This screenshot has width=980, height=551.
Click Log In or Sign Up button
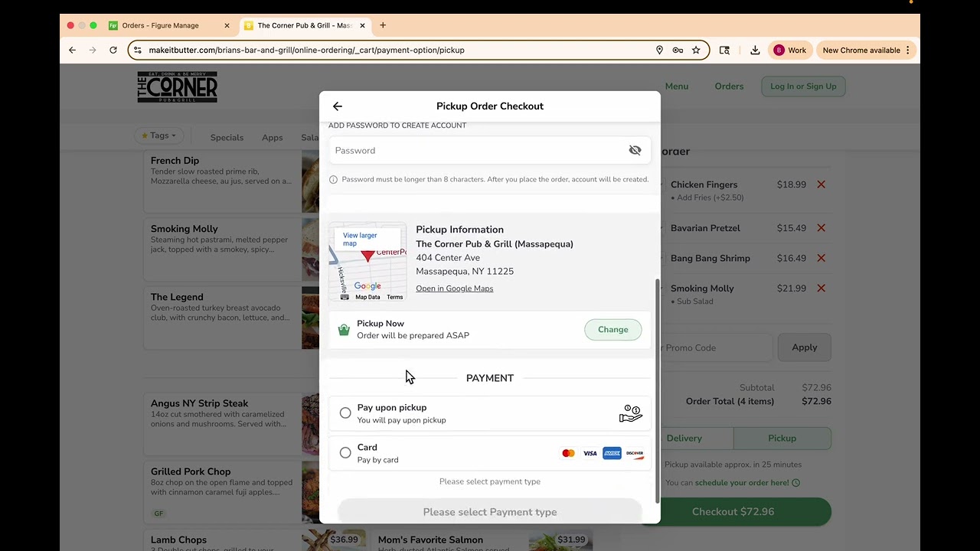pyautogui.click(x=803, y=86)
